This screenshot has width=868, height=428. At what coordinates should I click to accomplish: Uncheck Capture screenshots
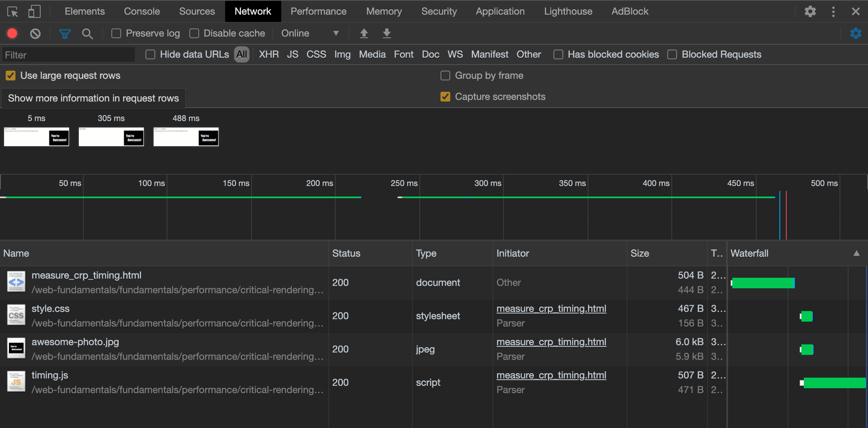[x=445, y=97]
